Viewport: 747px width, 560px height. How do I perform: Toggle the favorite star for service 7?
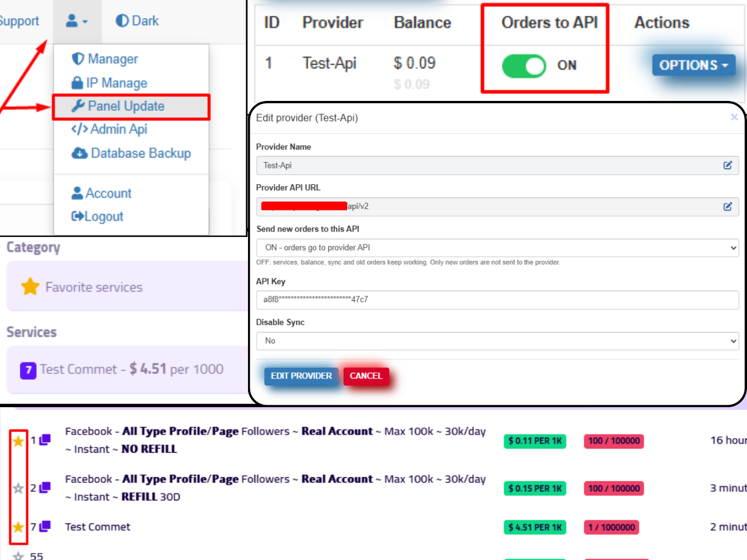pos(19,527)
